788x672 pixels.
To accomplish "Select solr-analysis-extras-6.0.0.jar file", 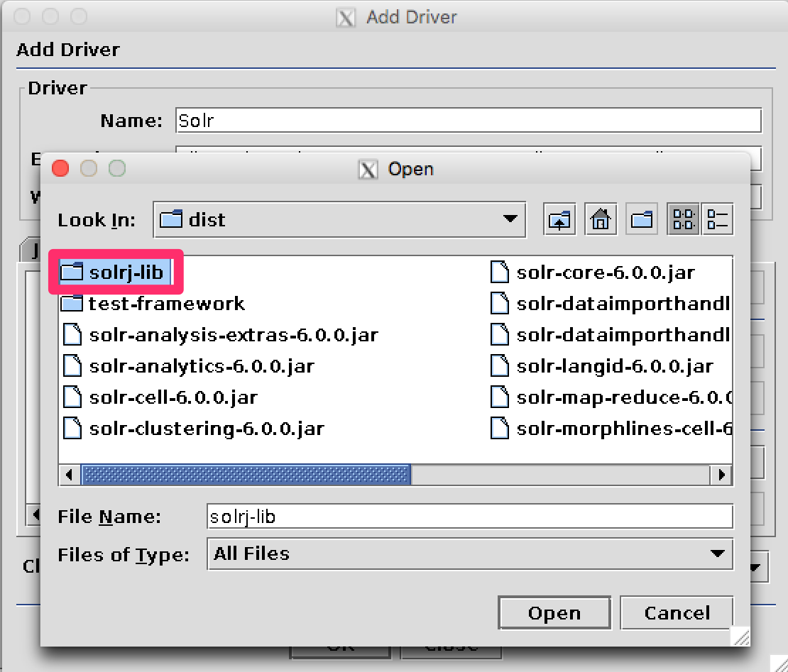I will (x=233, y=335).
